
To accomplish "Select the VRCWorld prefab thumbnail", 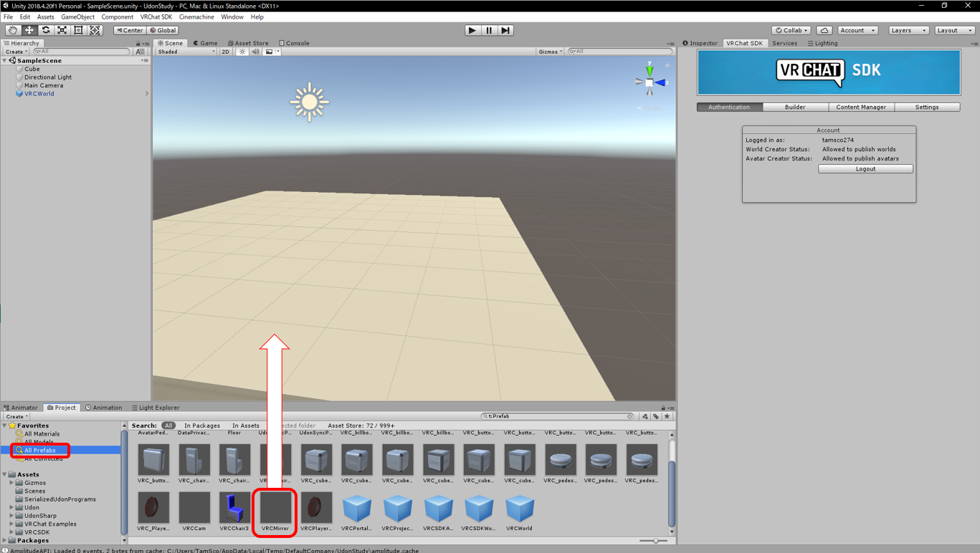I will (x=520, y=507).
